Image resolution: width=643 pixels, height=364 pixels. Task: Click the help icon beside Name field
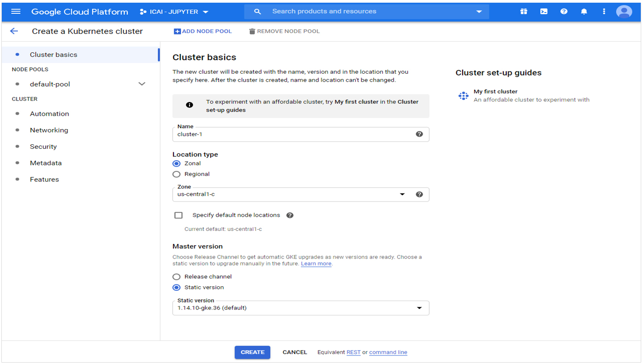tap(419, 134)
